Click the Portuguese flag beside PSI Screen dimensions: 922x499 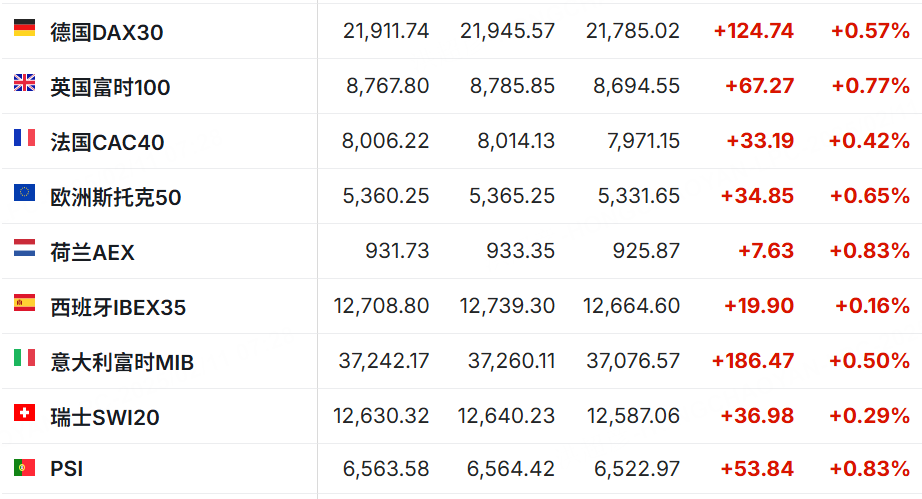(x=24, y=467)
